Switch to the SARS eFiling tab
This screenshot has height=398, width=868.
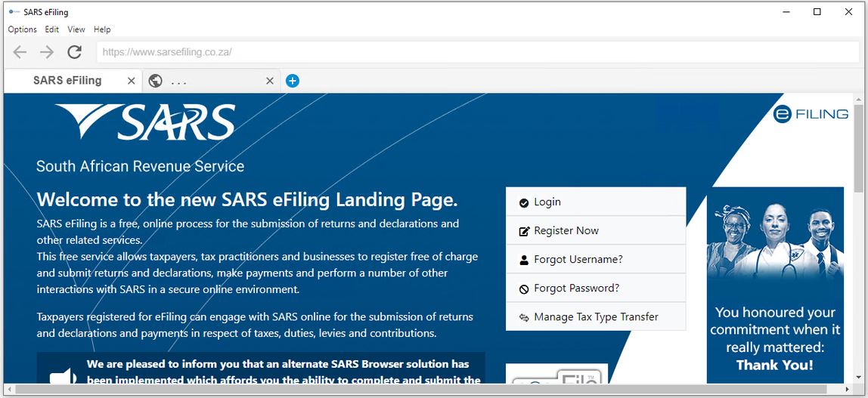tap(73, 81)
